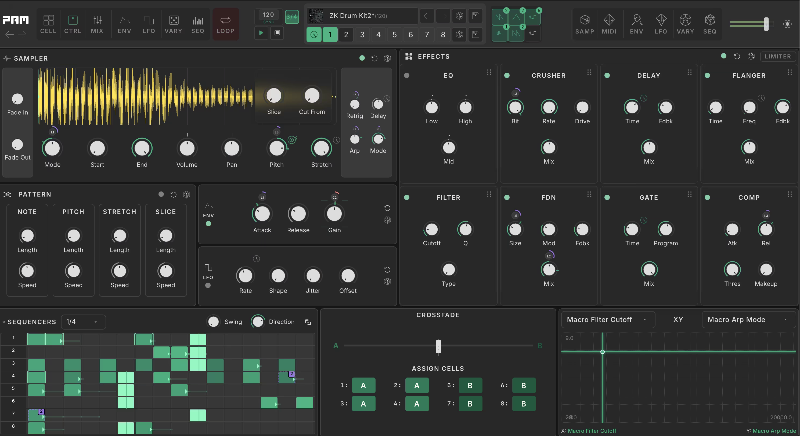This screenshot has width=800, height=436.
Task: Randomize the Sampler panel with dice icon
Action: pos(389,58)
